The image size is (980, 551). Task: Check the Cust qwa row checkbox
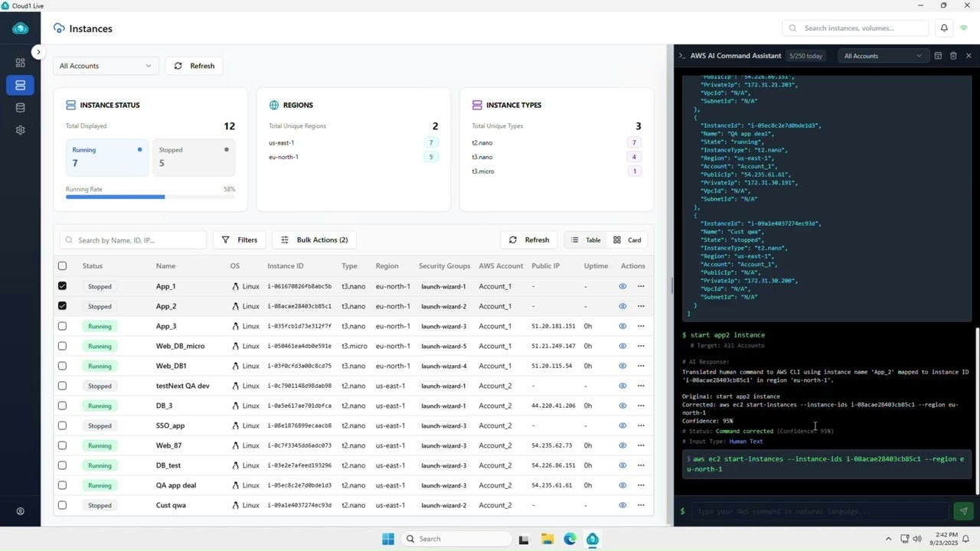click(x=62, y=505)
